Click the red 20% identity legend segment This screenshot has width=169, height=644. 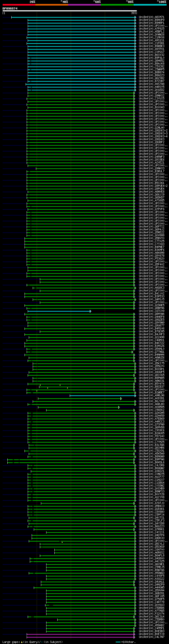click(x=19, y=5)
